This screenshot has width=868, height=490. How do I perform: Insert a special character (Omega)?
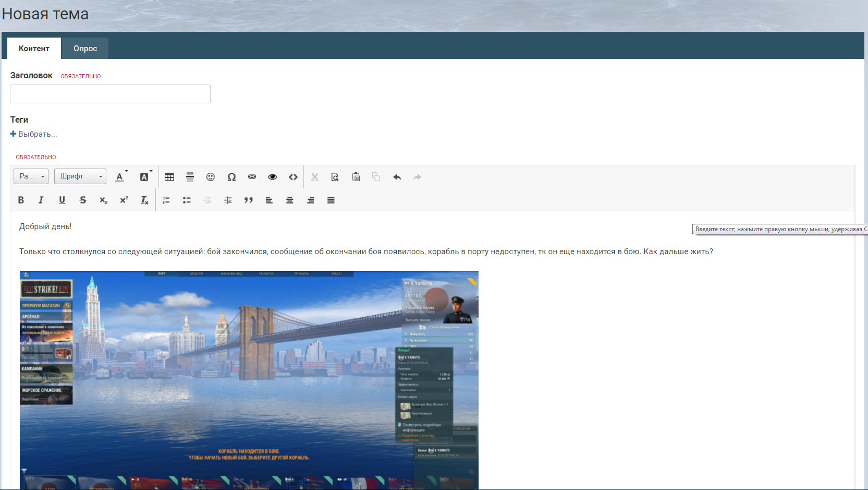pyautogui.click(x=231, y=177)
